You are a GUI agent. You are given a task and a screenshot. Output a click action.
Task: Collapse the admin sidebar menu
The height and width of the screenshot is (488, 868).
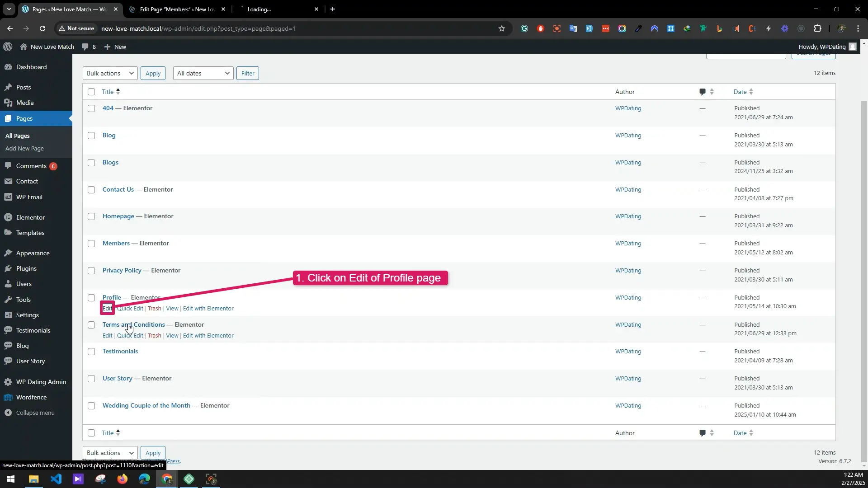(35, 413)
